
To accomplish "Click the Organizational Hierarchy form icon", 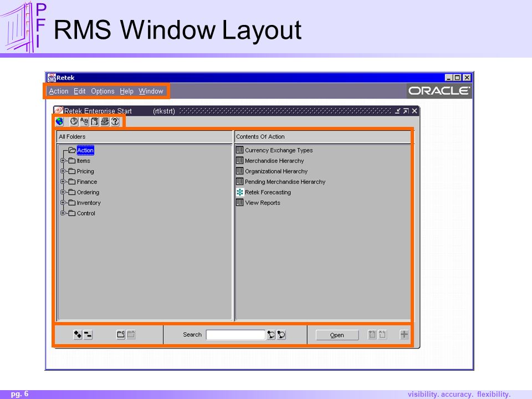I will pos(240,171).
